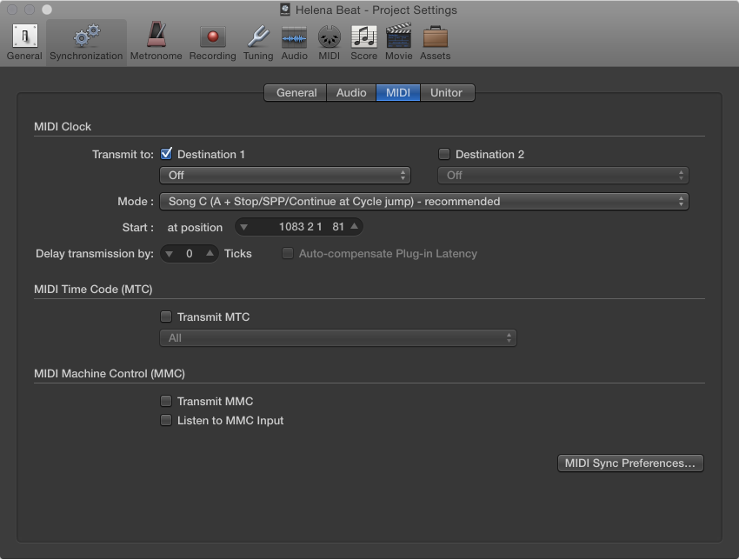
Task: Select the Audio waveform settings icon
Action: click(x=294, y=40)
